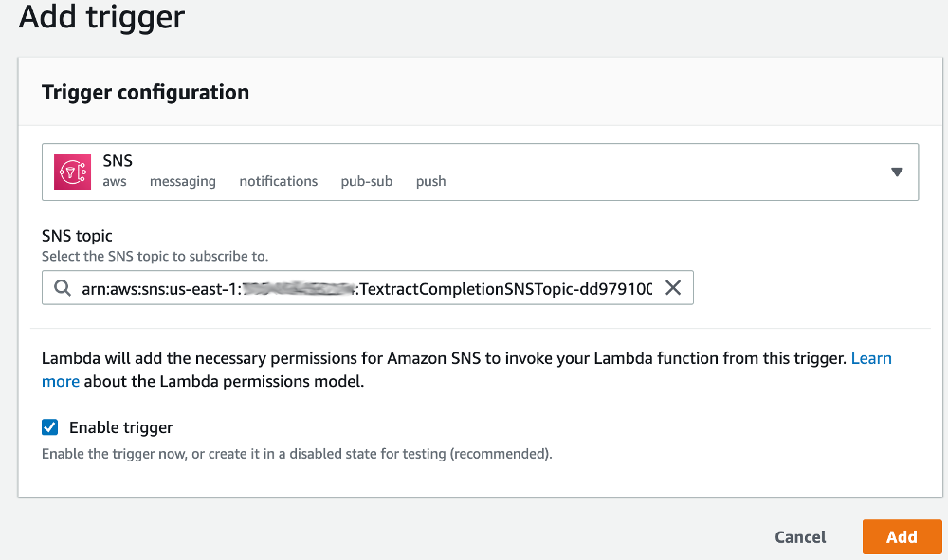
Task: Click the Add button
Action: [902, 536]
